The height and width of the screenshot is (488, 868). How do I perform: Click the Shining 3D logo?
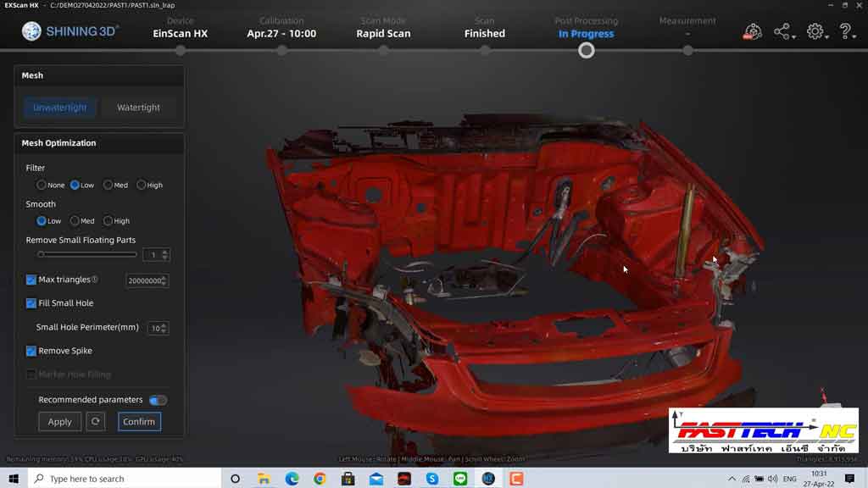pos(70,31)
